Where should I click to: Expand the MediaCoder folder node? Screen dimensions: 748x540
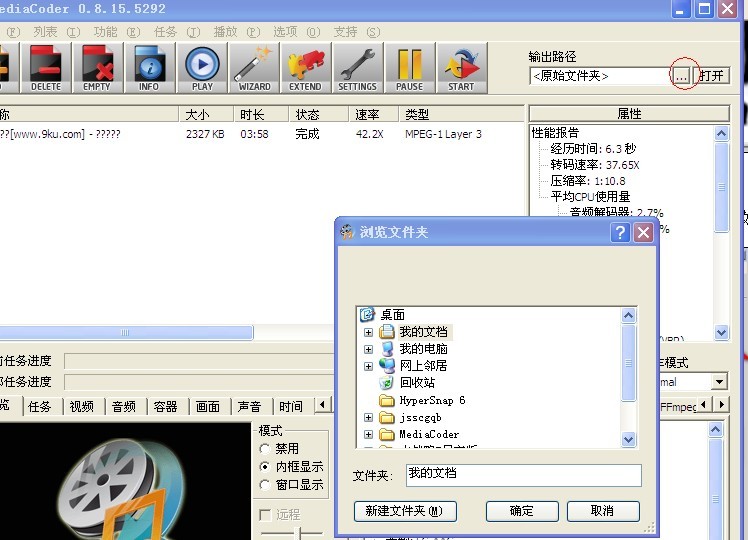click(x=368, y=435)
